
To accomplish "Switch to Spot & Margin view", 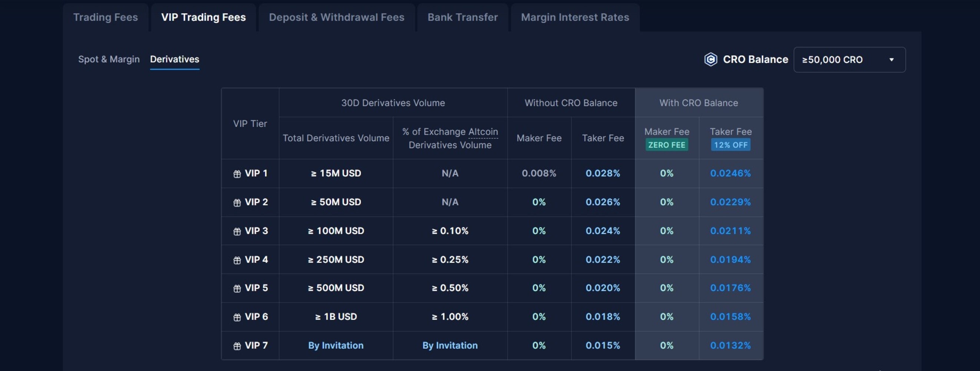I will coord(109,59).
